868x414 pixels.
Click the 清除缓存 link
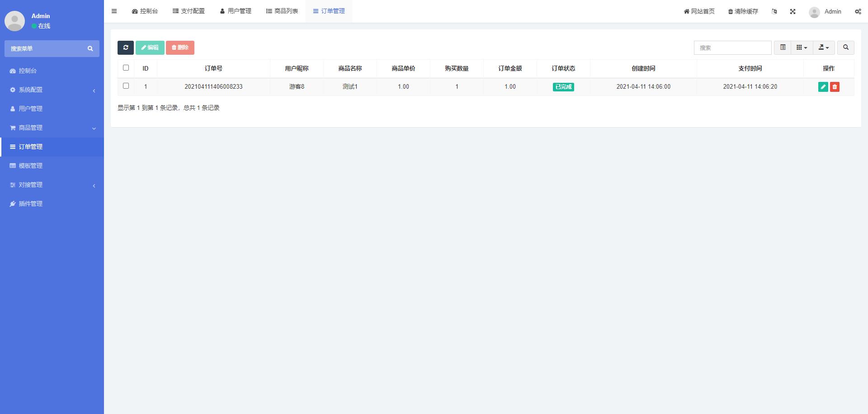tap(743, 11)
